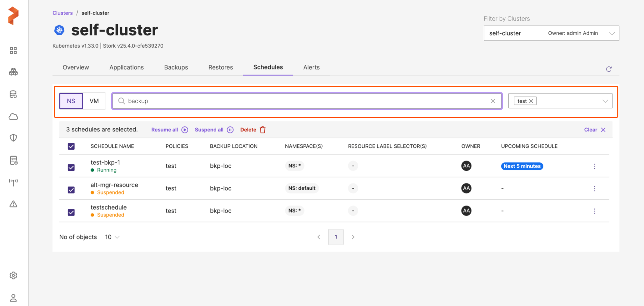Open the three-dot menu for test-bkp-1

[x=594, y=166]
